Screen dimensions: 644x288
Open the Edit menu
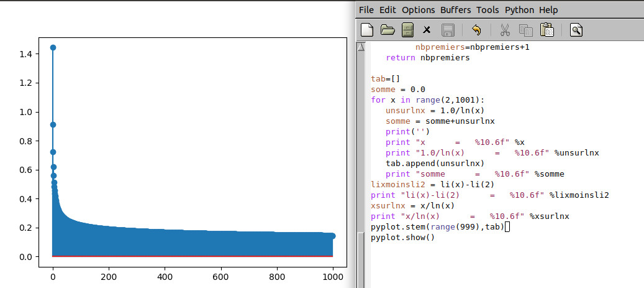tap(388, 10)
